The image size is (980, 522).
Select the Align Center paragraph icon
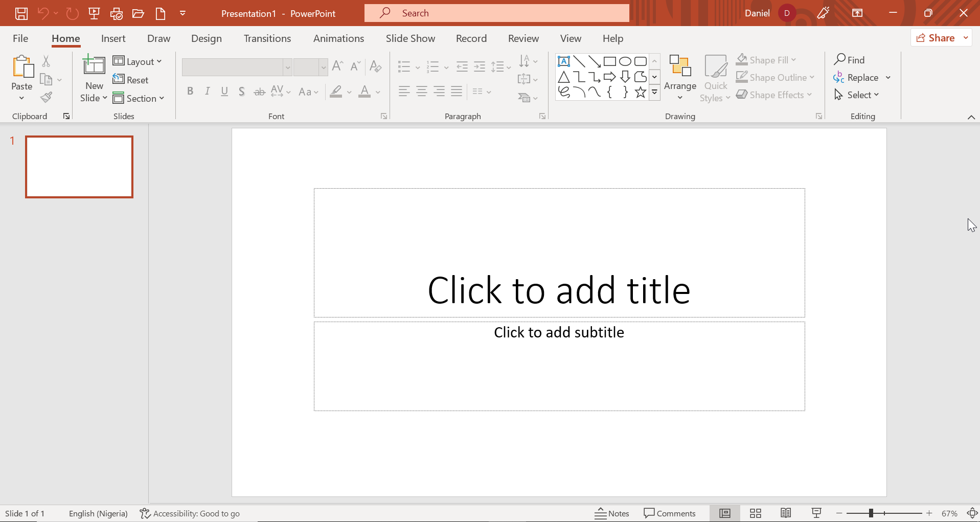422,92
